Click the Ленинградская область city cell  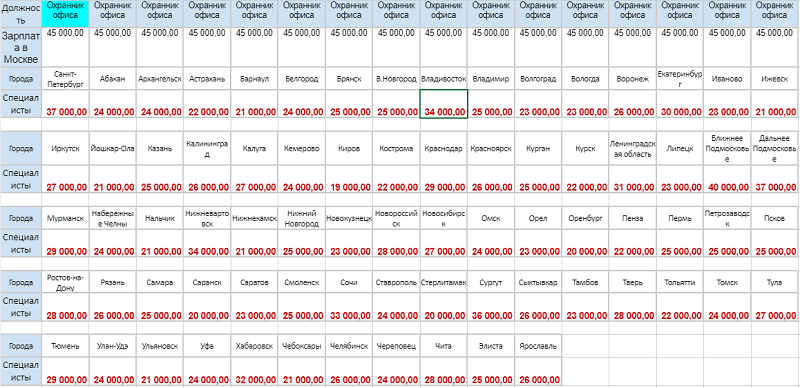tap(632, 149)
